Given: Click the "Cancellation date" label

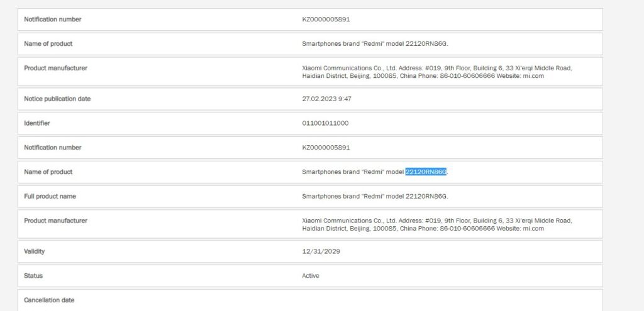Looking at the screenshot, I should pos(49,300).
